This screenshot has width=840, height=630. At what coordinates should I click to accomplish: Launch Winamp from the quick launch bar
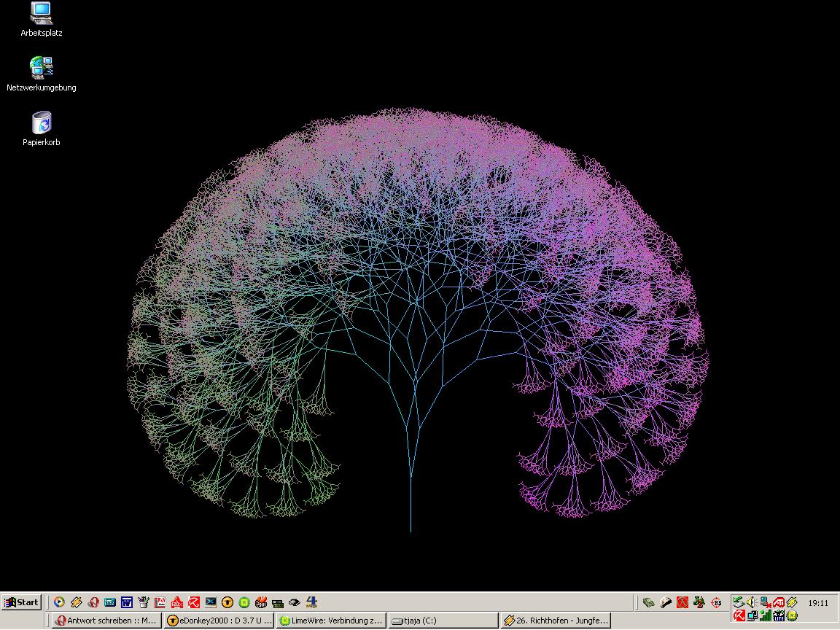77,602
